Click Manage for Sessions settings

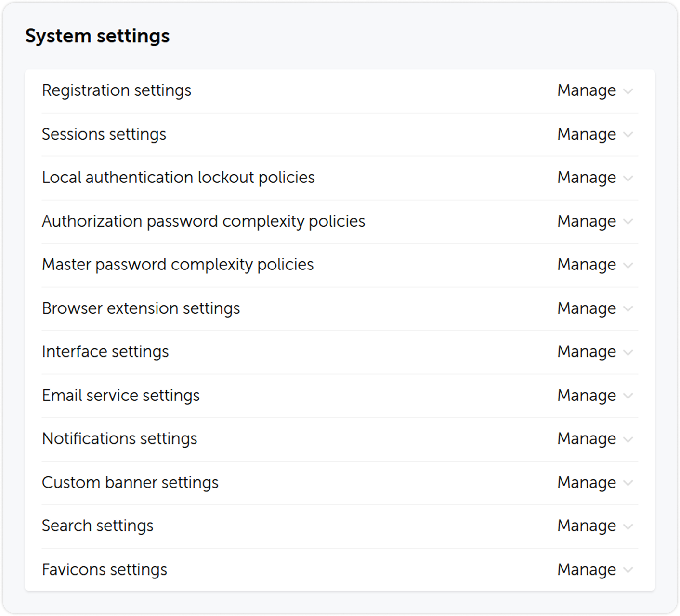(587, 135)
